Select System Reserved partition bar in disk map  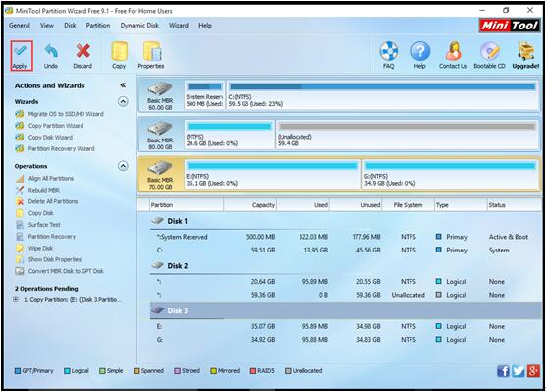(204, 95)
